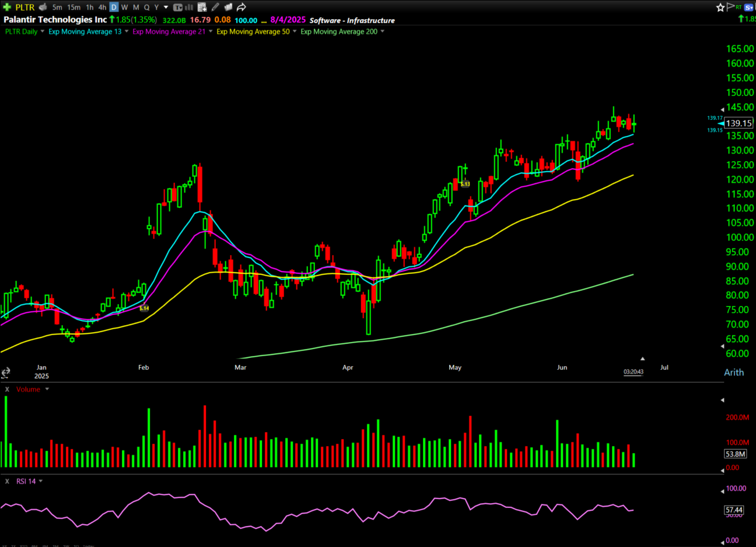Switch to the 15m timeframe
The width and height of the screenshot is (756, 547).
coord(73,7)
